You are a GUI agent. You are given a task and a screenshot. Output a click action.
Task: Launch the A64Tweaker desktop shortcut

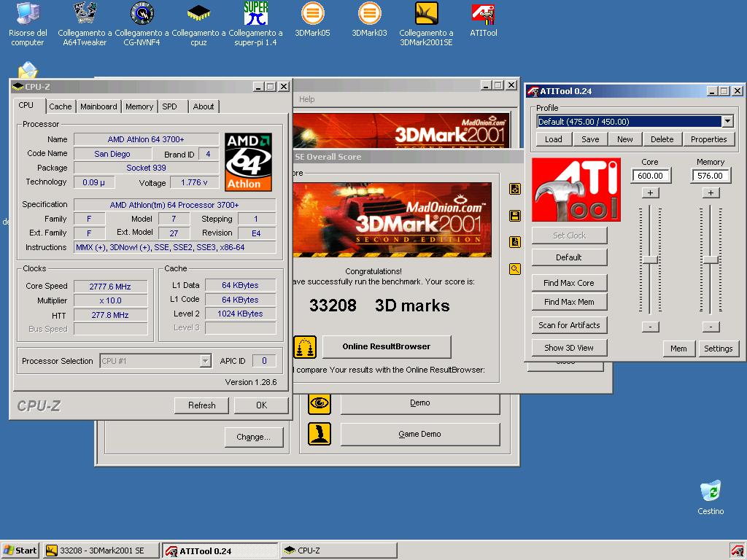click(85, 24)
